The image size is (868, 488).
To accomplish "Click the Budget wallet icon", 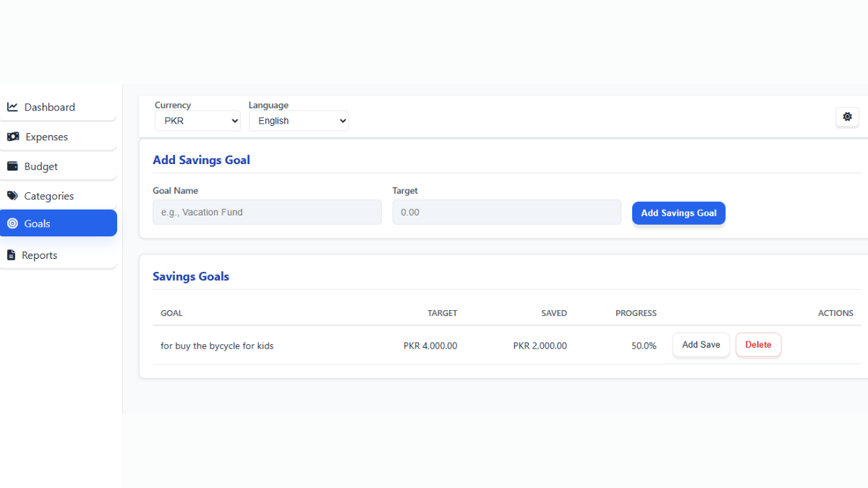I will pyautogui.click(x=13, y=166).
